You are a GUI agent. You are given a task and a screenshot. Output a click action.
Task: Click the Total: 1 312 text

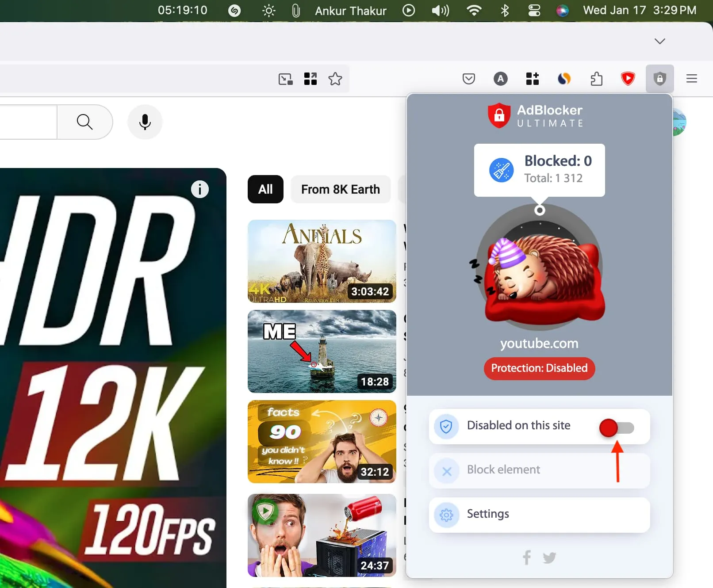[x=553, y=178]
